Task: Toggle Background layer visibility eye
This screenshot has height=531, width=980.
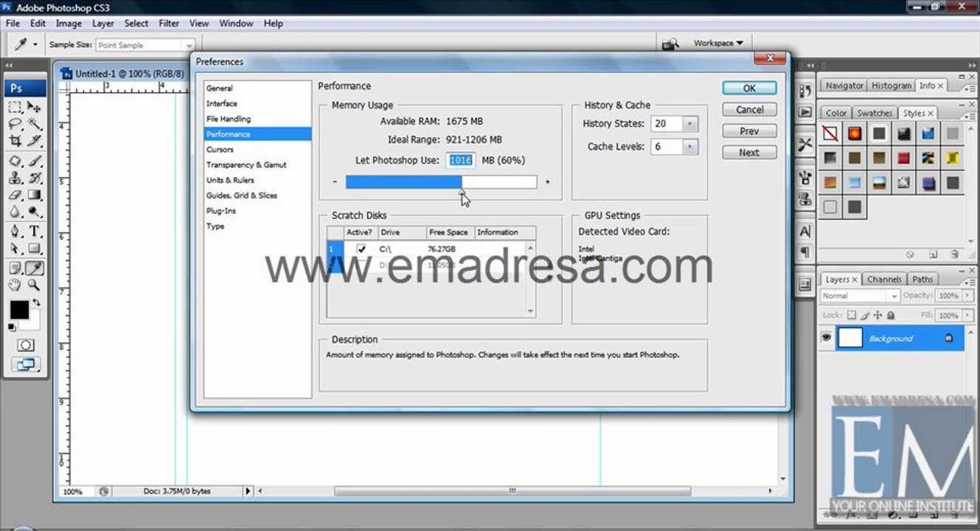Action: click(x=827, y=338)
